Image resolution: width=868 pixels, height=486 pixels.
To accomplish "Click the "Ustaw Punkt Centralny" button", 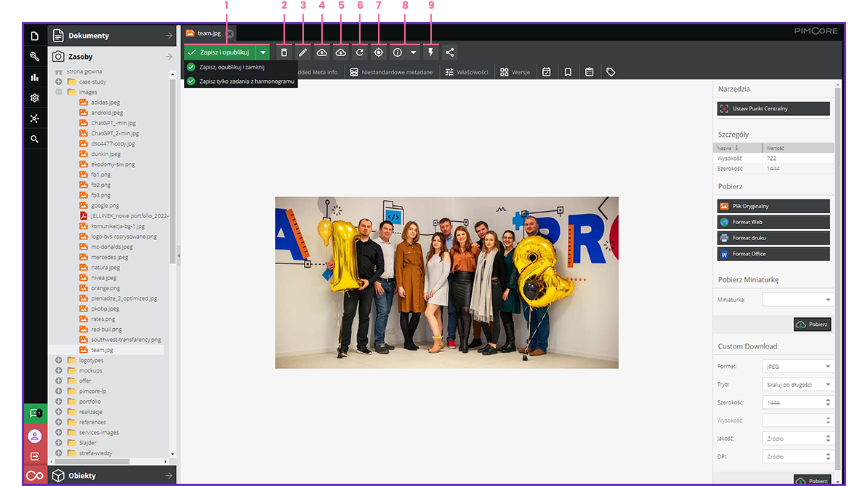I will click(x=773, y=108).
